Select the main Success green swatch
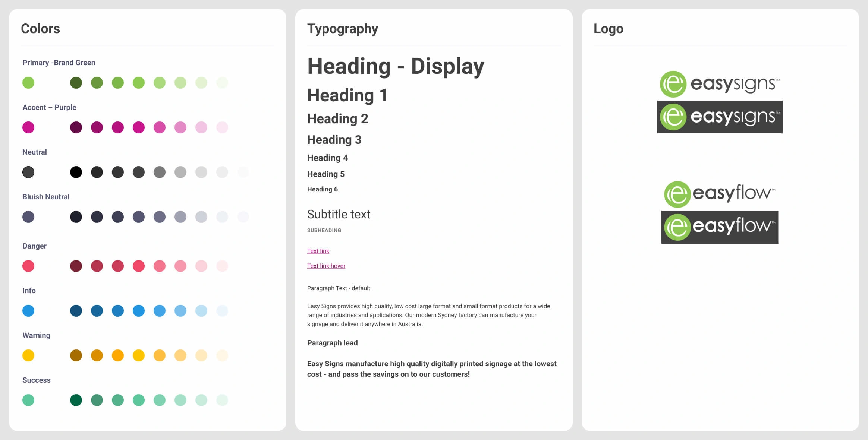 (x=28, y=400)
